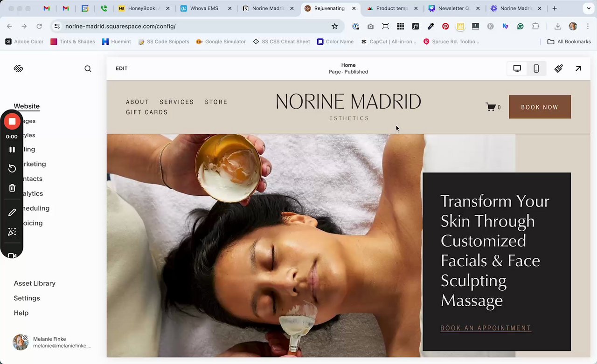The height and width of the screenshot is (364, 597).
Task: Open the SS Code Snippets bookmark
Action: click(x=164, y=41)
